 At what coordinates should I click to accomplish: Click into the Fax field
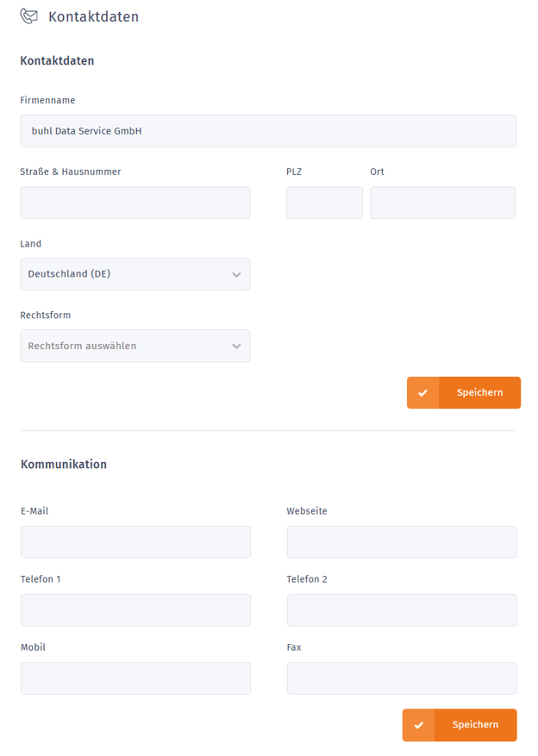pyautogui.click(x=401, y=678)
